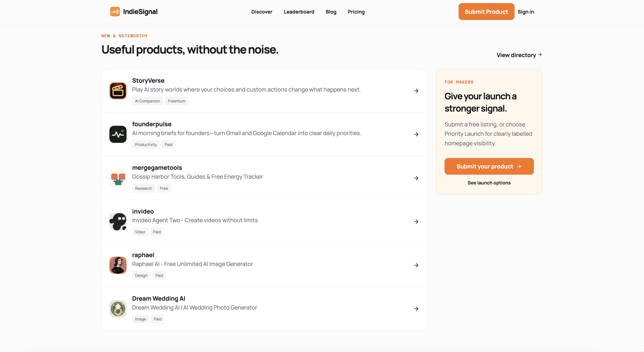The height and width of the screenshot is (352, 644).
Task: Open the founderpulse heartbeat app icon
Action: [118, 134]
